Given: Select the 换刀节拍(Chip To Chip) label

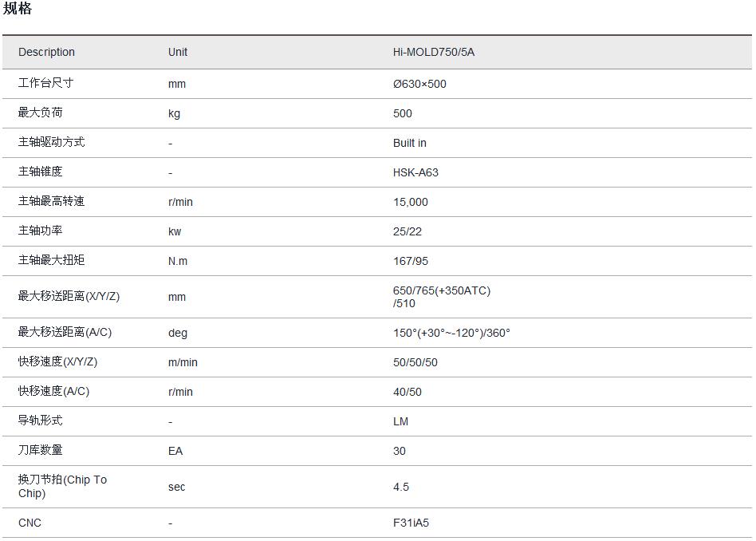Looking at the screenshot, I should point(62,486).
